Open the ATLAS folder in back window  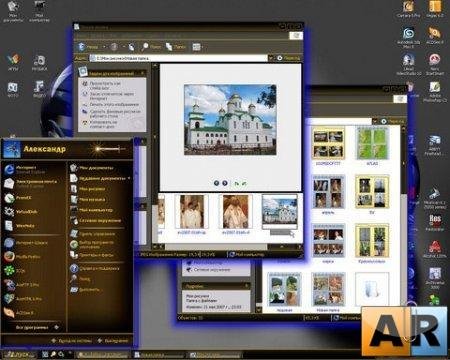[372, 146]
